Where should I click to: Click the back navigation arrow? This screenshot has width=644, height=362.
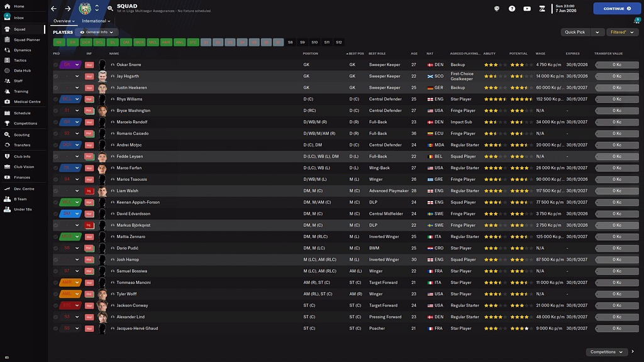pyautogui.click(x=53, y=9)
